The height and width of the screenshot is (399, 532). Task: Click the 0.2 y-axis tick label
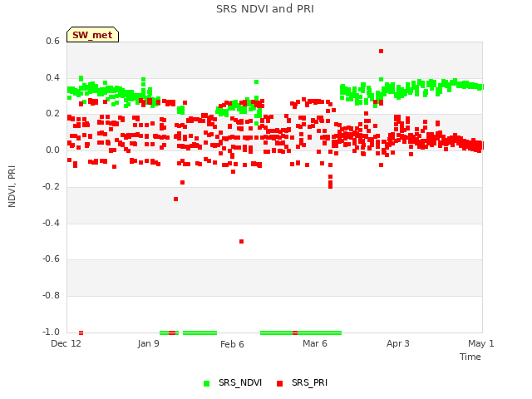(x=52, y=114)
